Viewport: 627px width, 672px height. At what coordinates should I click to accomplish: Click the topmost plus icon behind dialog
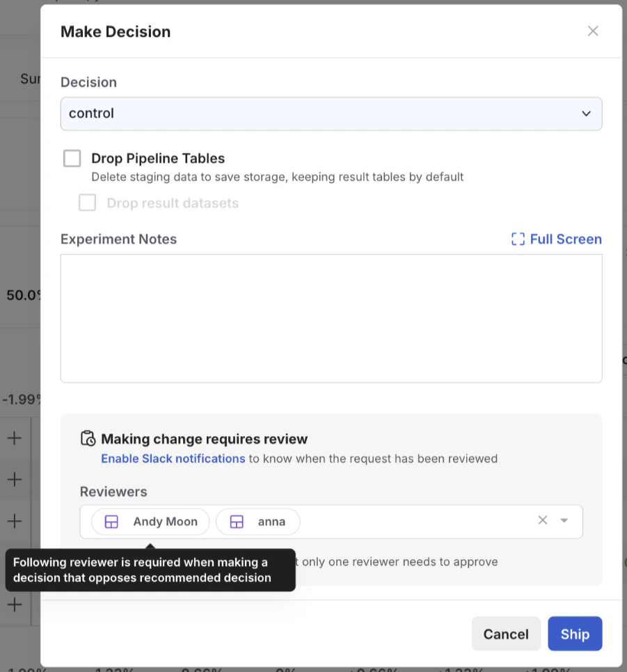click(x=14, y=438)
